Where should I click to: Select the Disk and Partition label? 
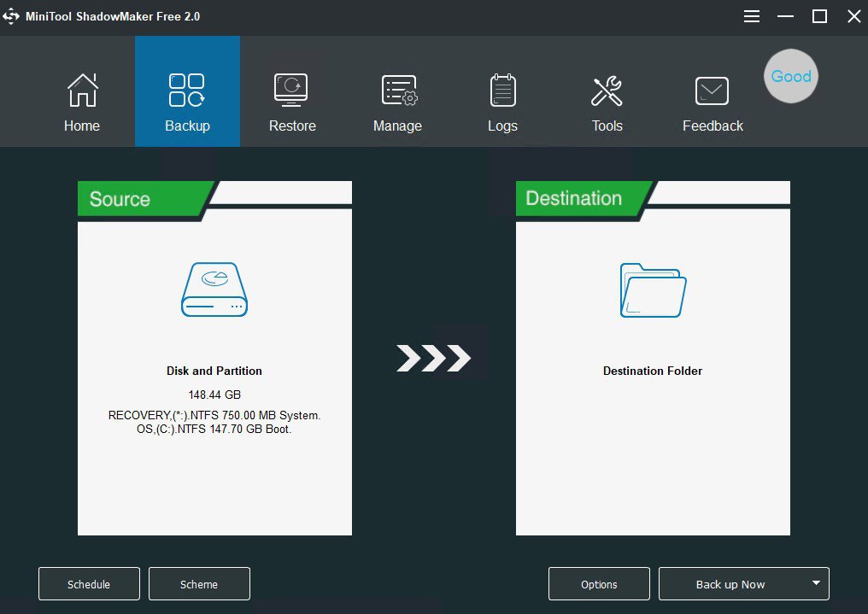tap(214, 371)
